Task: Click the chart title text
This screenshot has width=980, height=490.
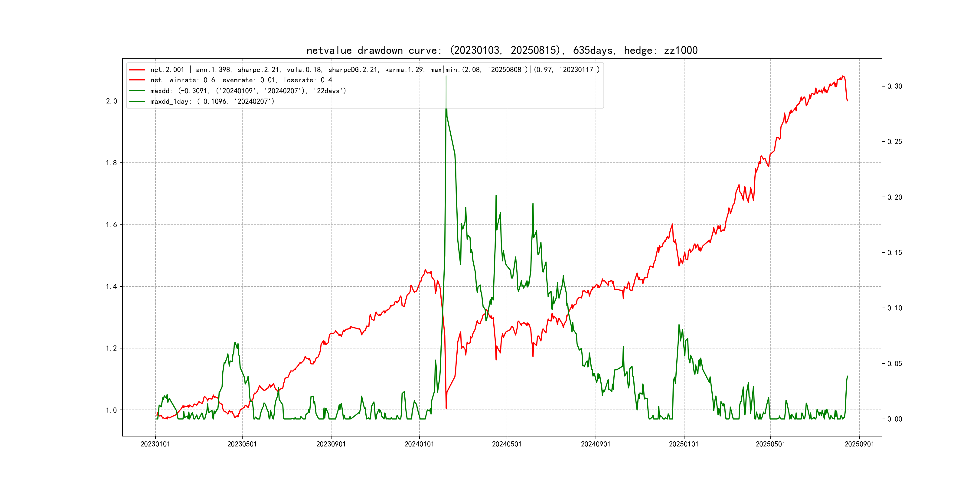Action: click(x=502, y=50)
